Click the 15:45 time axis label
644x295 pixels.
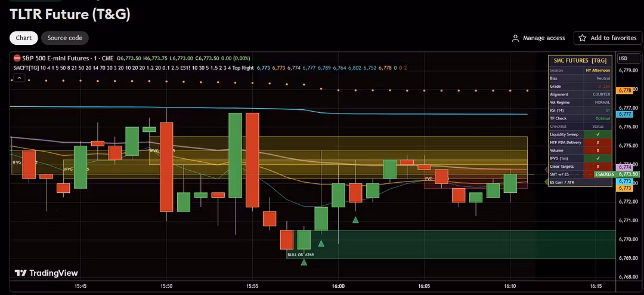[80, 285]
